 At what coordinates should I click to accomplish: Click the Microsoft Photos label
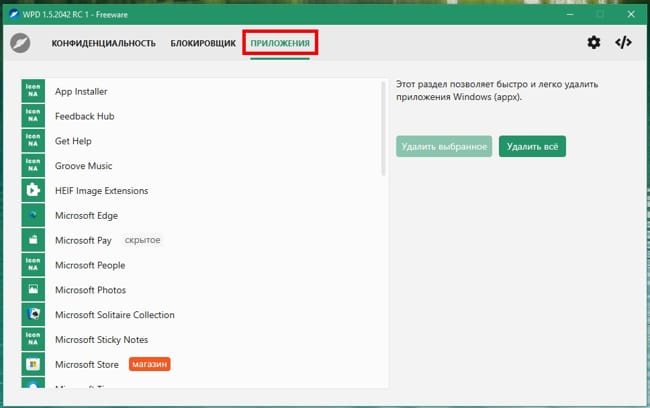point(90,290)
